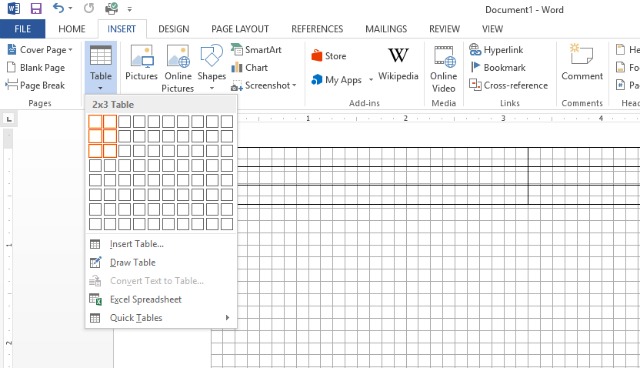Insert a SmartArt graphic
The width and height of the screenshot is (640, 368).
click(x=256, y=50)
